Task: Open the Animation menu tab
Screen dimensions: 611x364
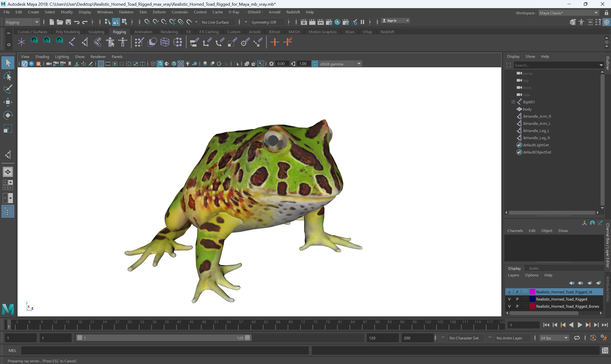Action: [x=143, y=32]
